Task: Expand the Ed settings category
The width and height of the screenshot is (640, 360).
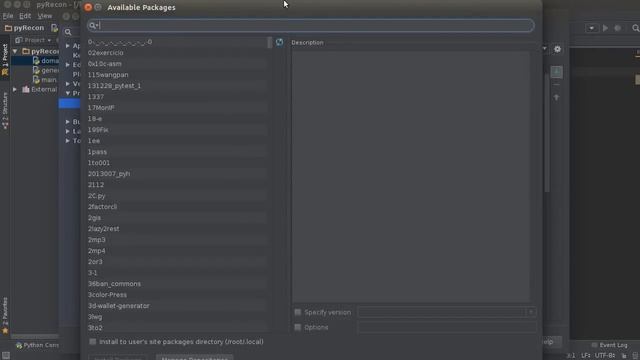Action: (68, 64)
